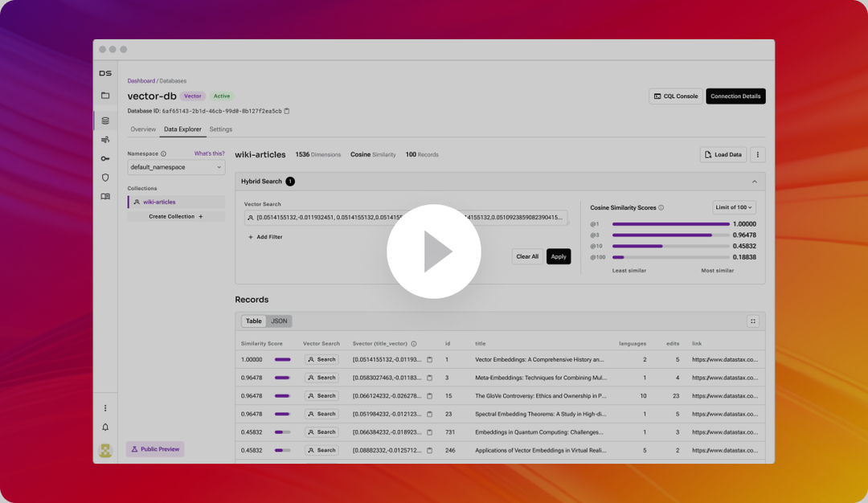
Task: Click Search button in row id 15
Action: point(321,396)
